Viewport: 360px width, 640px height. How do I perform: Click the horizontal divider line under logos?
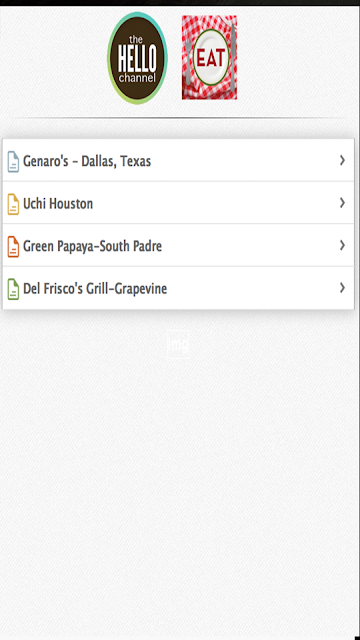[x=178, y=118]
